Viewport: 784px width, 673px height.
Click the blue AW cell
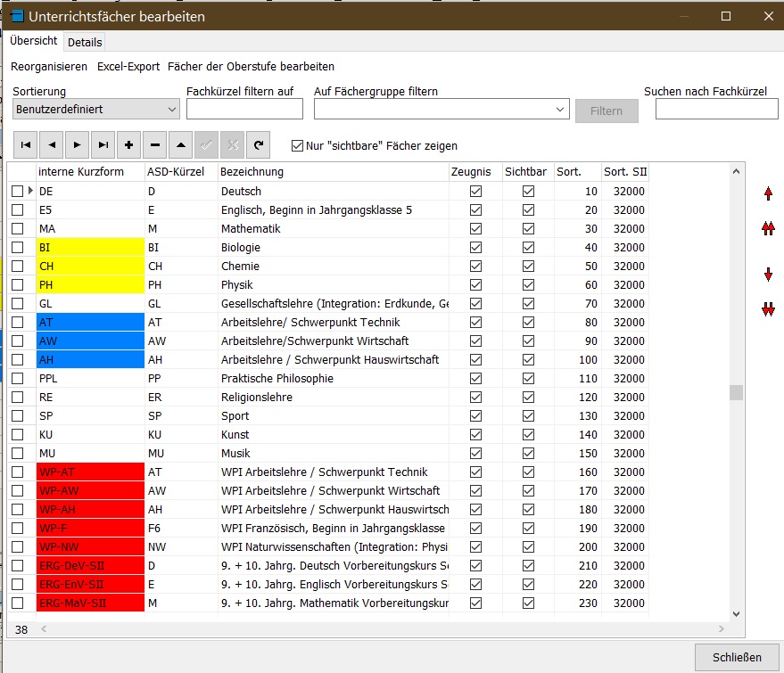[x=90, y=341]
